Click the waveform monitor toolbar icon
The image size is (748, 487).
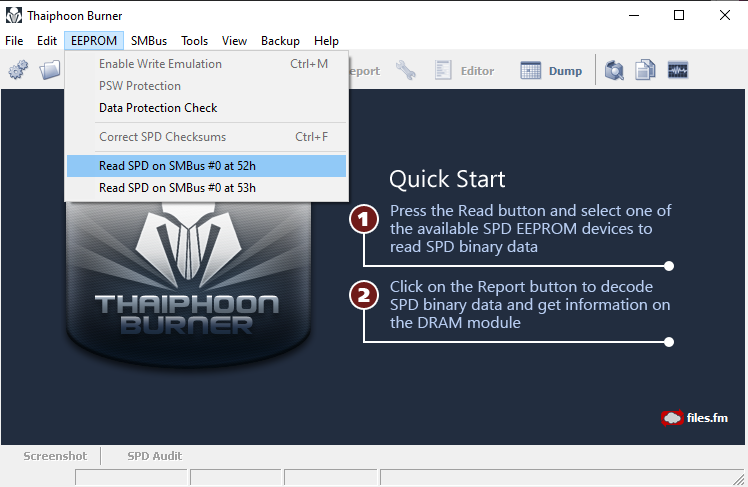click(x=677, y=71)
